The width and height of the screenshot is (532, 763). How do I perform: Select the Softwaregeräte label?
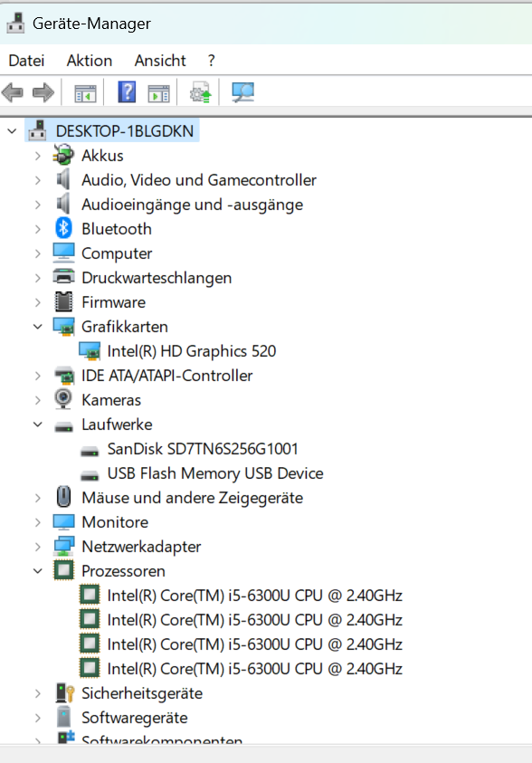pos(134,718)
